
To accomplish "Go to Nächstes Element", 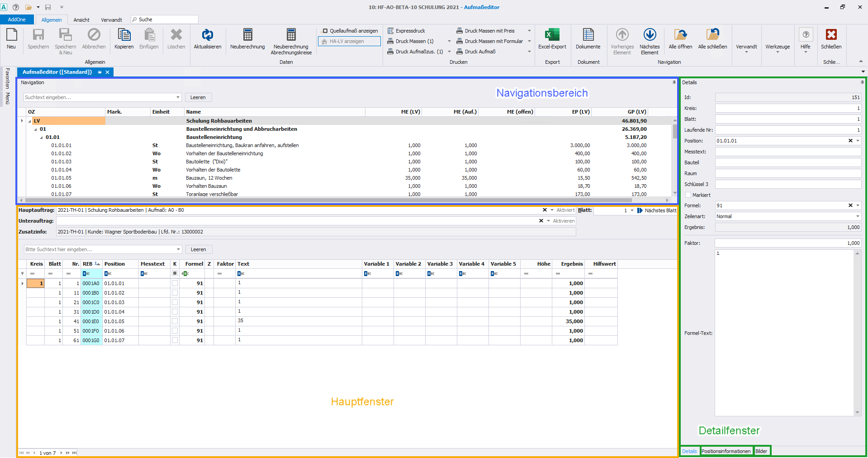I will 650,35.
